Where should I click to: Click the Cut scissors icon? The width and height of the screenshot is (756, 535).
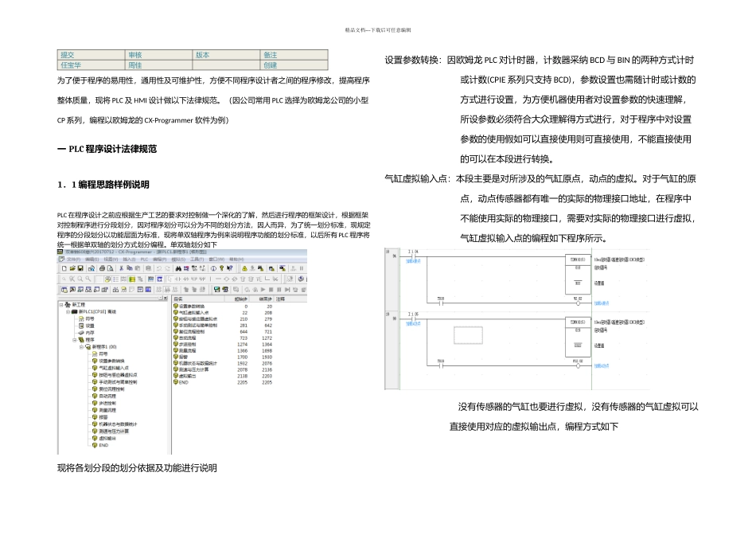(x=121, y=268)
